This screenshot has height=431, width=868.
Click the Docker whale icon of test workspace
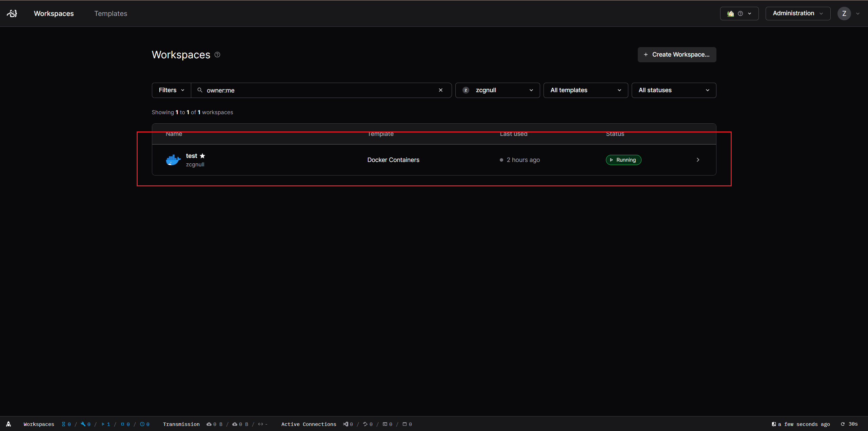tap(173, 160)
